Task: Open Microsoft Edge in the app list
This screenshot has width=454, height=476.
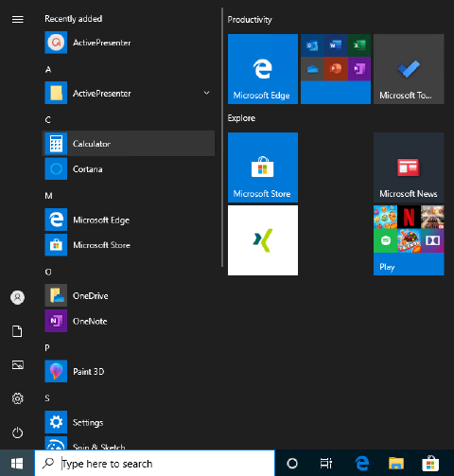Action: (x=129, y=220)
